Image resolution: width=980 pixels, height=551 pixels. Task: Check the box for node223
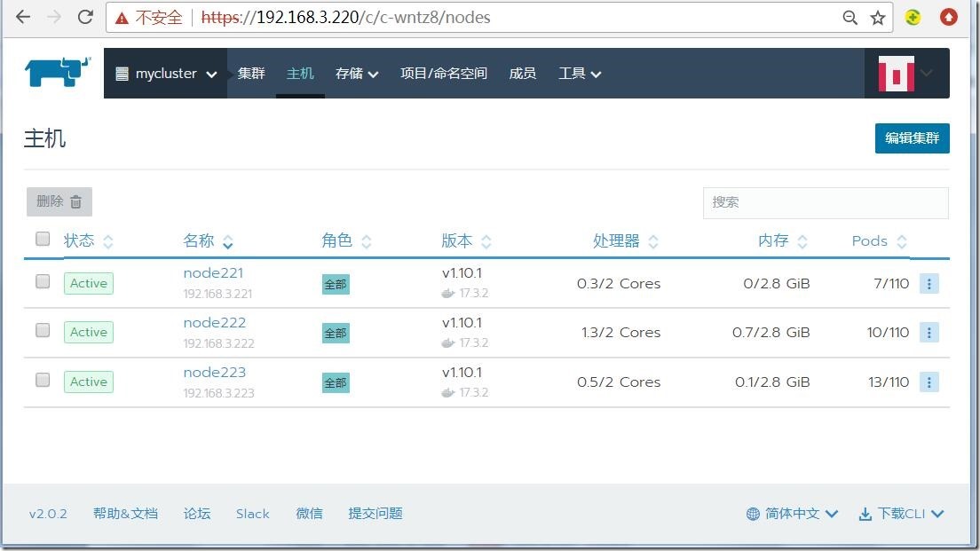point(43,380)
